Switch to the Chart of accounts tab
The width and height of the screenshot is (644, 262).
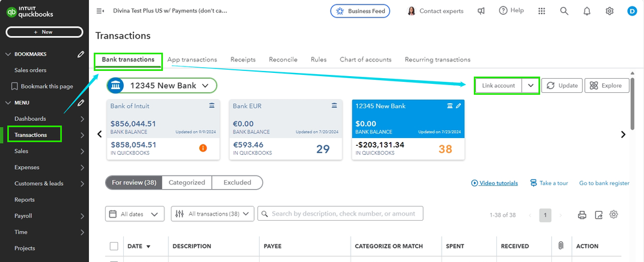(366, 59)
